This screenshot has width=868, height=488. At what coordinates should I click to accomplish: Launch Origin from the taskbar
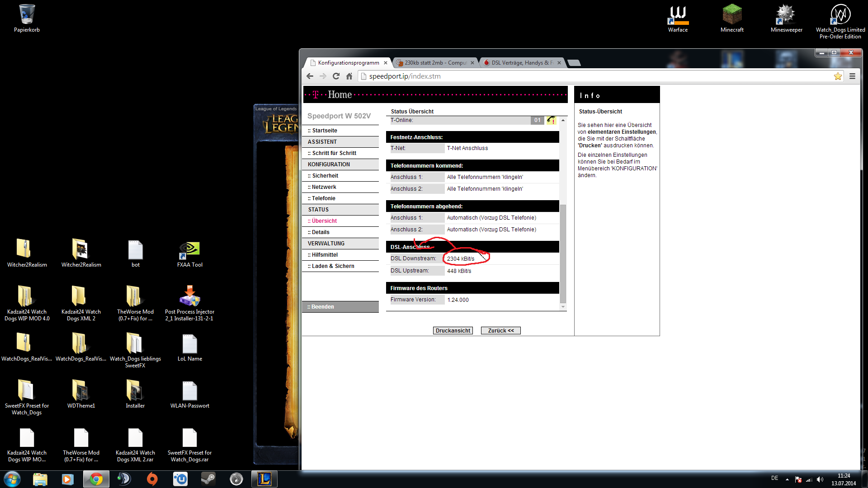pyautogui.click(x=152, y=479)
